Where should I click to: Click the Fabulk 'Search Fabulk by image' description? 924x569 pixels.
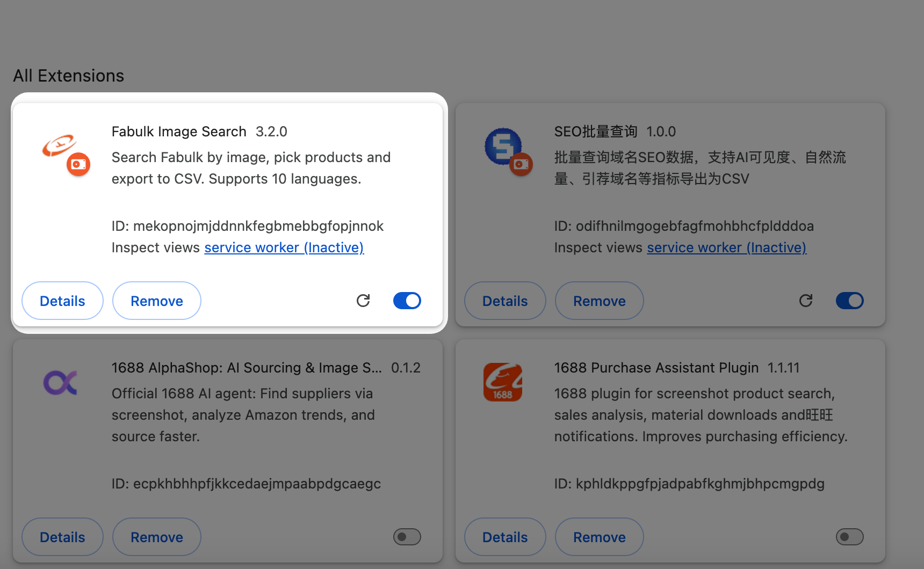click(251, 168)
